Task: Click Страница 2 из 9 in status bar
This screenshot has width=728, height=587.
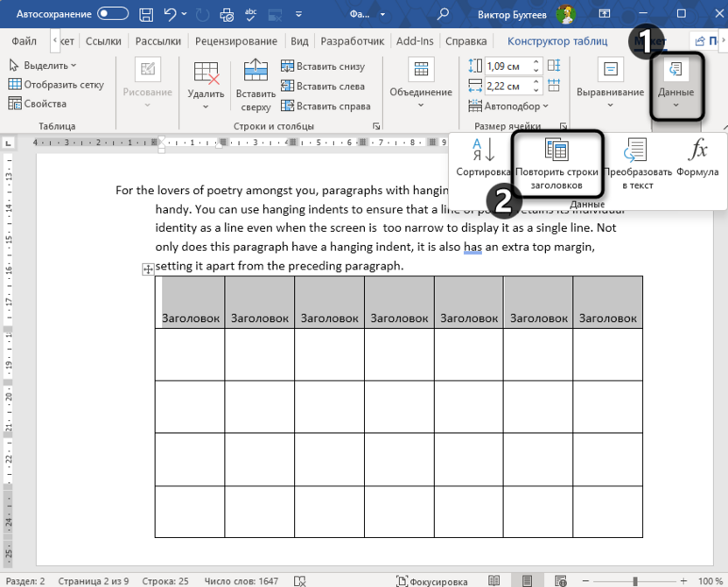Action: (94, 581)
